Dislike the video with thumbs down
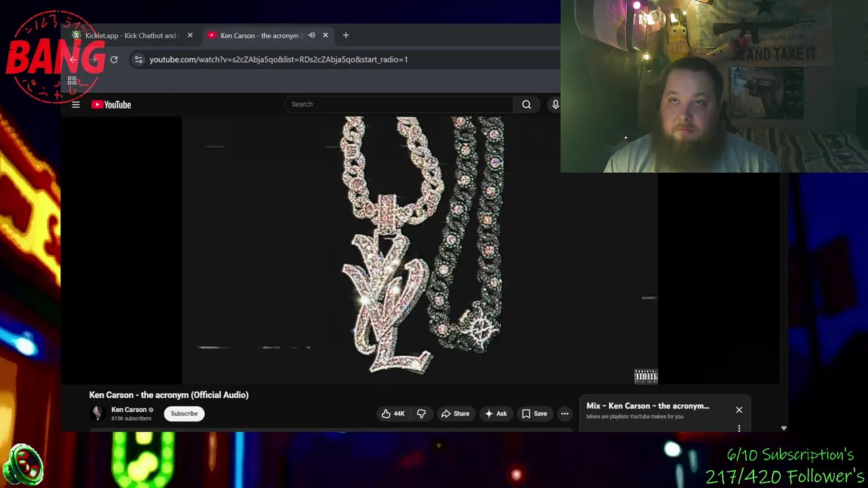 (x=421, y=413)
